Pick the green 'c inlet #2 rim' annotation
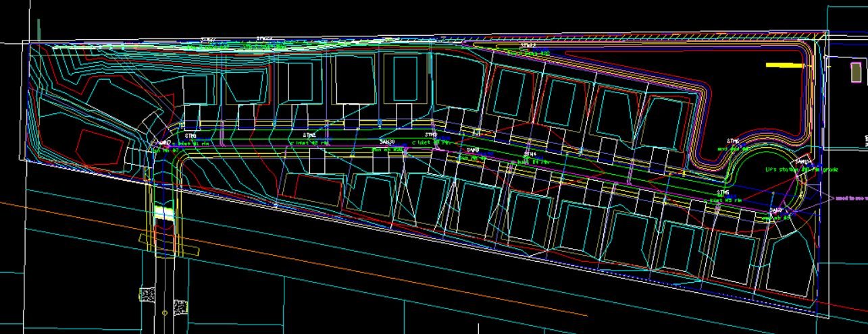 pyautogui.click(x=309, y=143)
